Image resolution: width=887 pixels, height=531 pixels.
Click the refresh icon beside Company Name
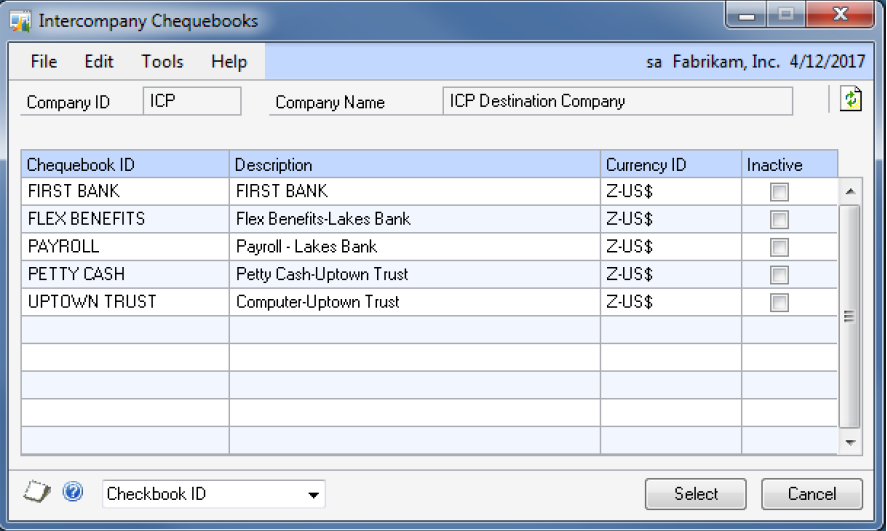click(x=850, y=99)
